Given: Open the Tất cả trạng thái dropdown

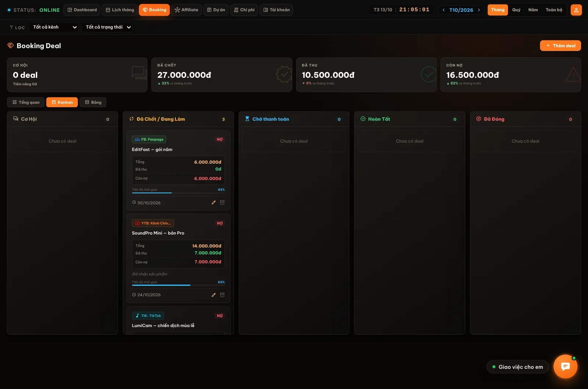Looking at the screenshot, I should [107, 27].
